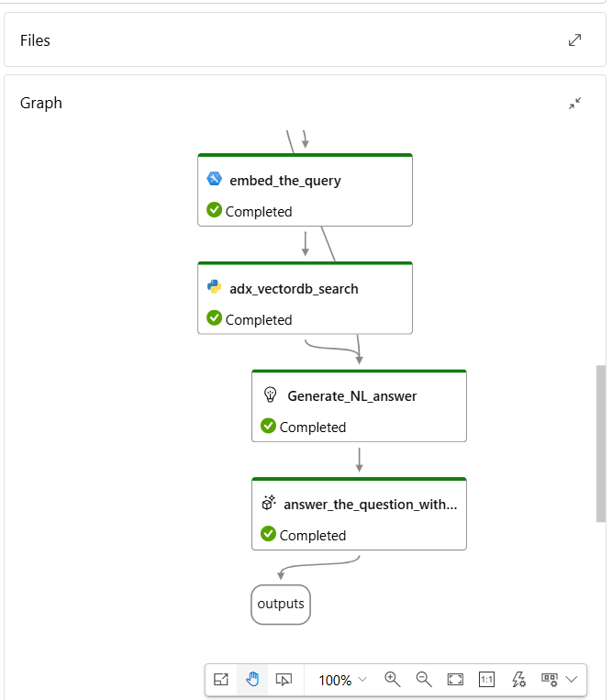
Task: Select the embed_the_query node
Action: click(x=305, y=190)
